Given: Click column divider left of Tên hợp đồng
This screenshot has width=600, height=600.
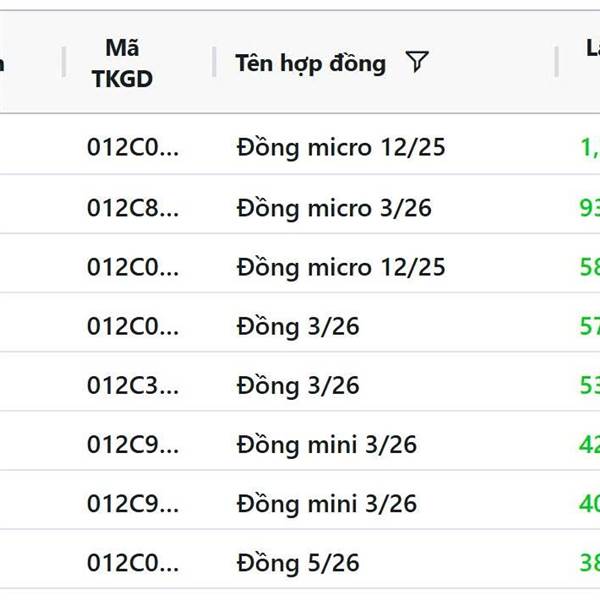Looking at the screenshot, I should (214, 62).
